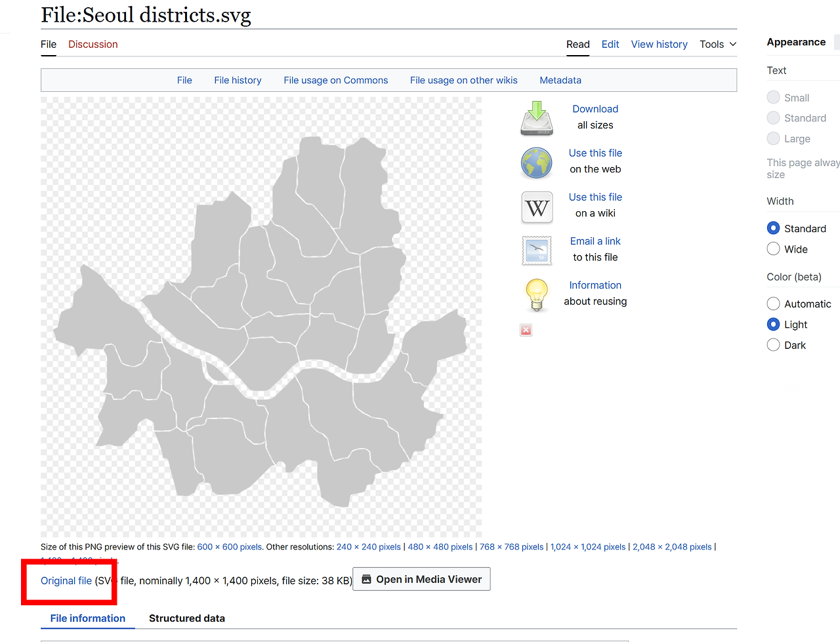Viewport: 840px width, 642px height.
Task: Click the Wikipedia W icon
Action: point(537,207)
